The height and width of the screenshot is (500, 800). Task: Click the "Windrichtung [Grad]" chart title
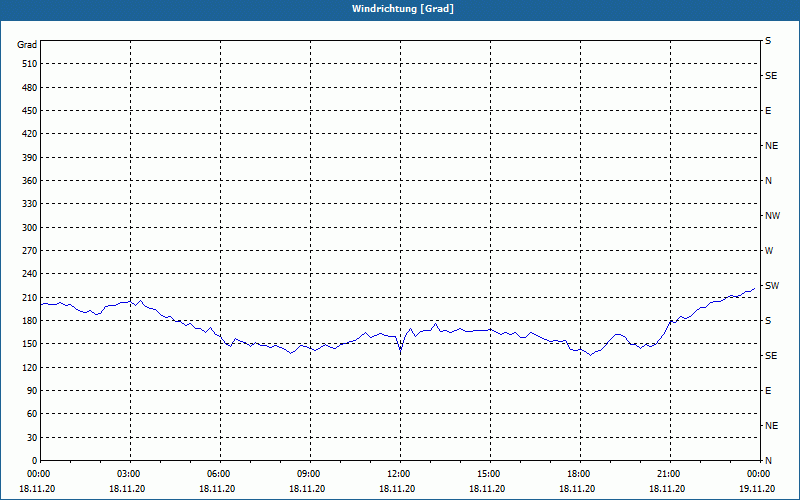[x=403, y=9]
